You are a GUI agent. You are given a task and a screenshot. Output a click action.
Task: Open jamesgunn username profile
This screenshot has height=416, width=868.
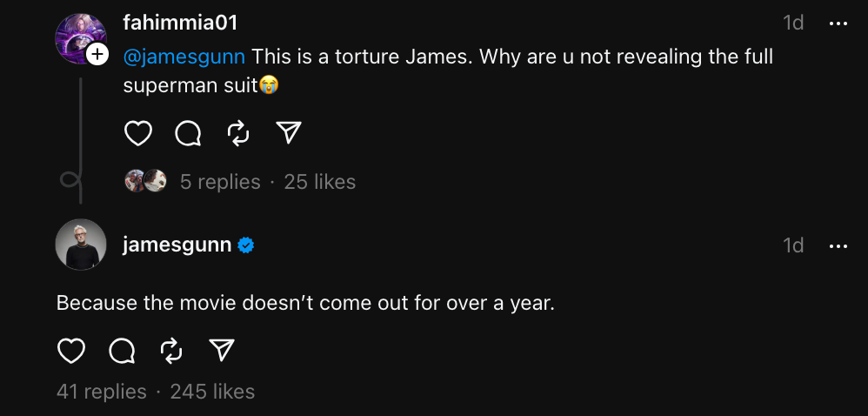click(x=177, y=245)
